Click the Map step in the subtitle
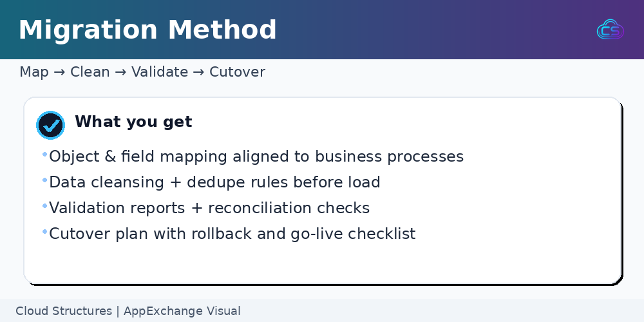Image resolution: width=644 pixels, height=322 pixels. pyautogui.click(x=34, y=72)
